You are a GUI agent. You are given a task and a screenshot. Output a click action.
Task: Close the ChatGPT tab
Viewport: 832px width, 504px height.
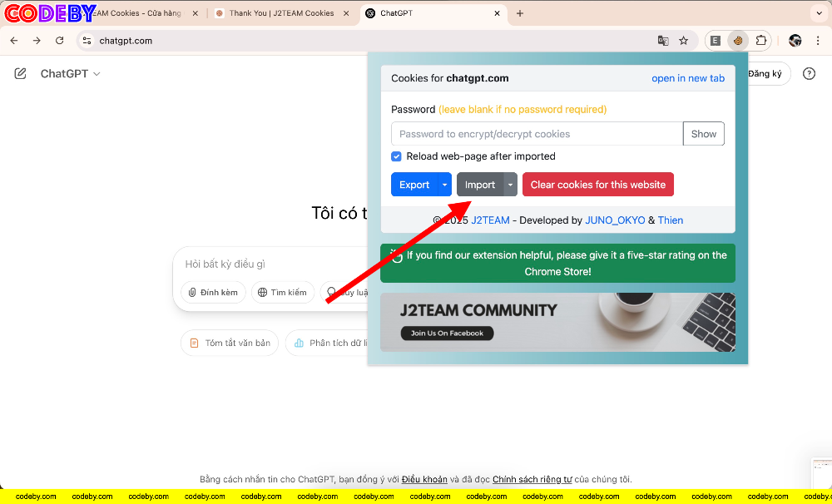pyautogui.click(x=497, y=13)
